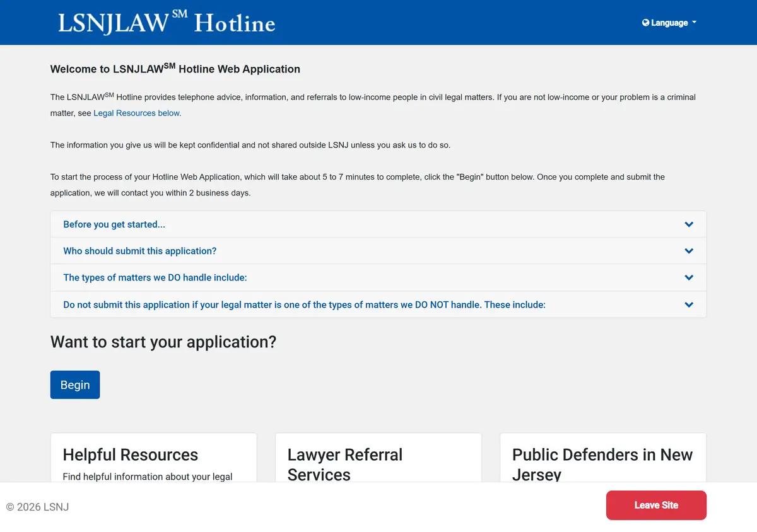
Task: Expand the 'Before you get started...' section
Action: (x=378, y=224)
